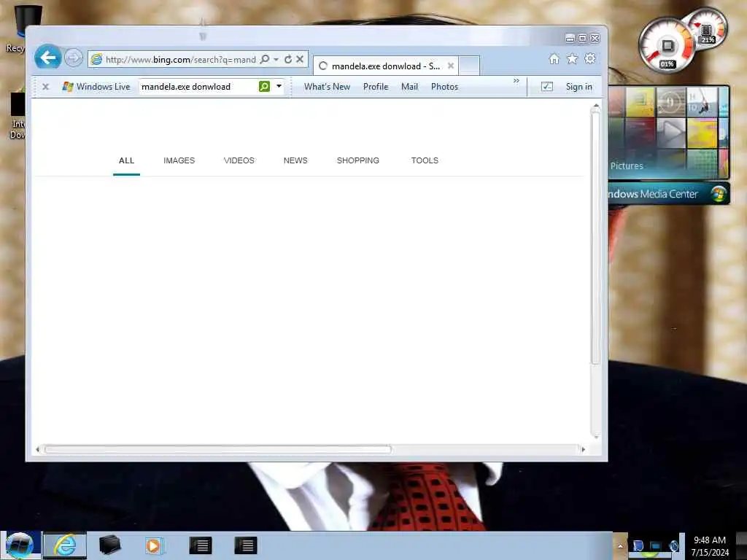Switch to VIDEOS results
This screenshot has width=747, height=560.
pos(239,160)
